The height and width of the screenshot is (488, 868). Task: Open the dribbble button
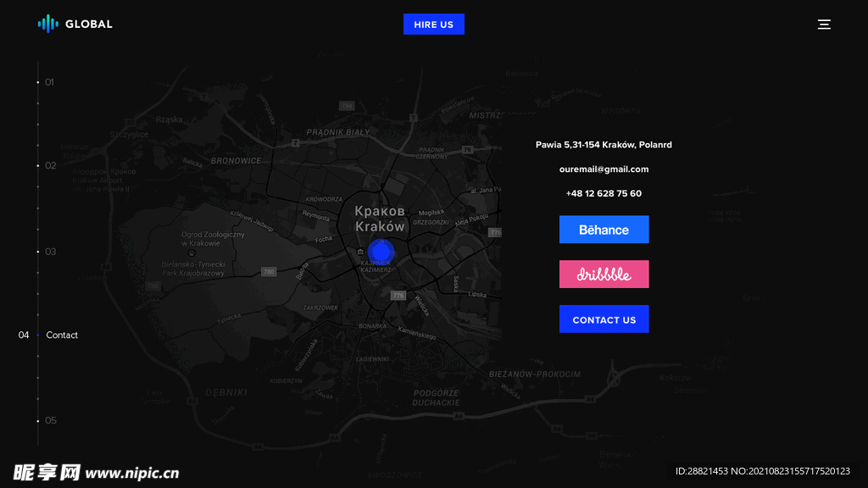click(x=604, y=274)
